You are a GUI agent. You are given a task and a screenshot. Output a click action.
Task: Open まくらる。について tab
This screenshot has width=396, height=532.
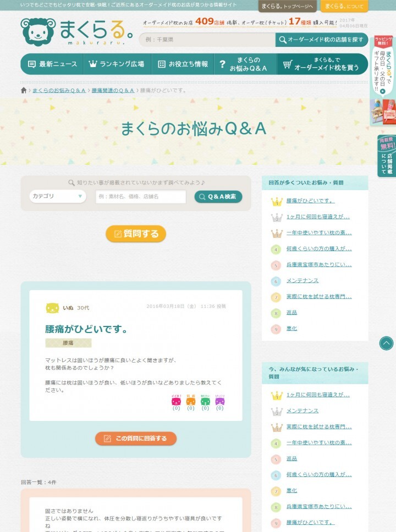click(x=344, y=6)
